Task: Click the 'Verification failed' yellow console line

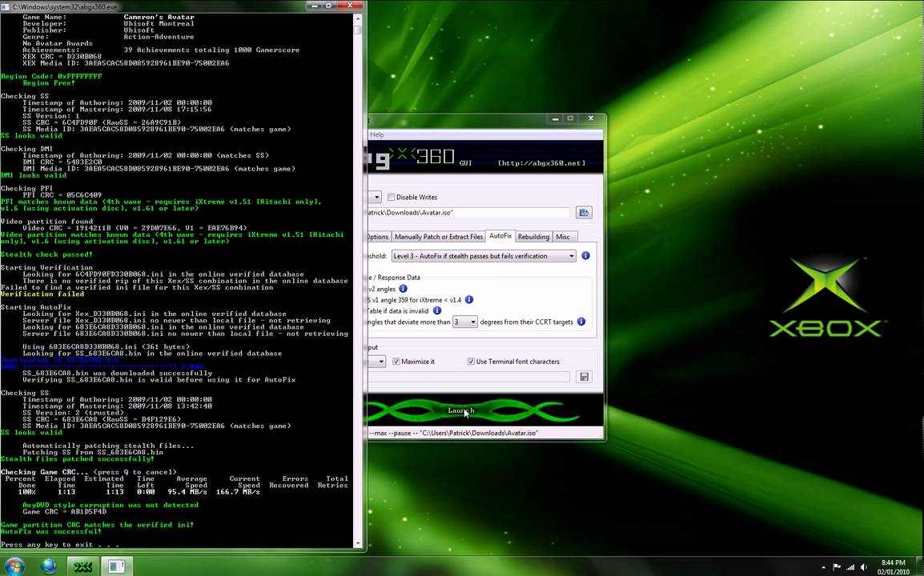Action: coord(42,294)
